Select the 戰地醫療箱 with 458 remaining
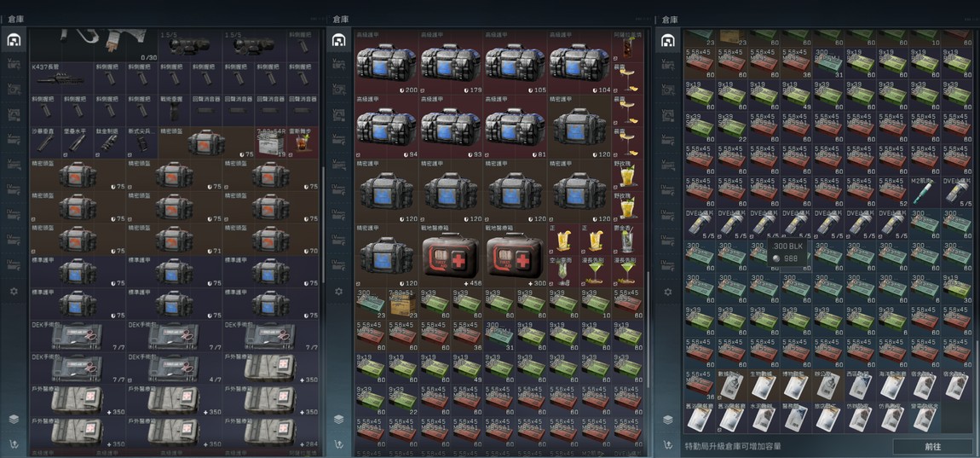980x458 pixels. tap(451, 255)
